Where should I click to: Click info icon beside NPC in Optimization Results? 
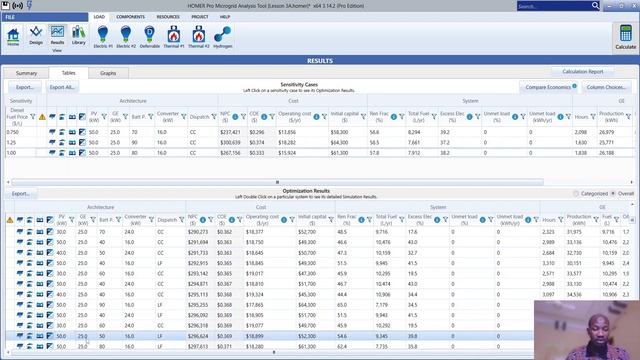(x=203, y=220)
